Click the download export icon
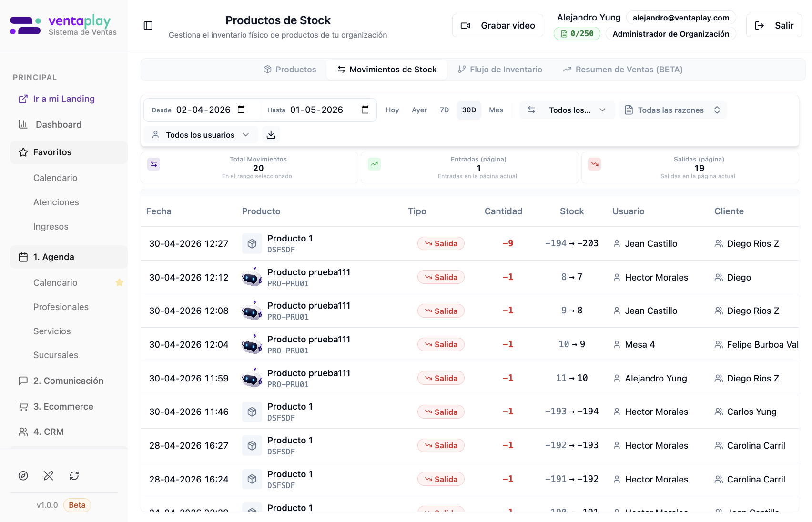The image size is (812, 522). (271, 135)
